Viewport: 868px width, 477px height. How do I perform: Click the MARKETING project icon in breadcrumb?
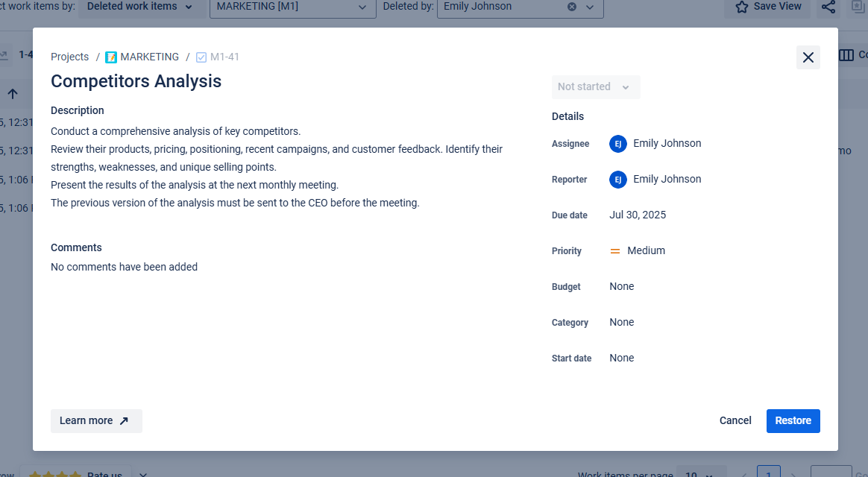[x=111, y=57]
